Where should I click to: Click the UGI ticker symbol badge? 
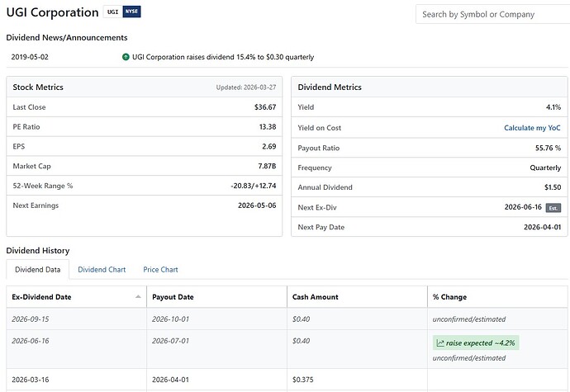113,12
